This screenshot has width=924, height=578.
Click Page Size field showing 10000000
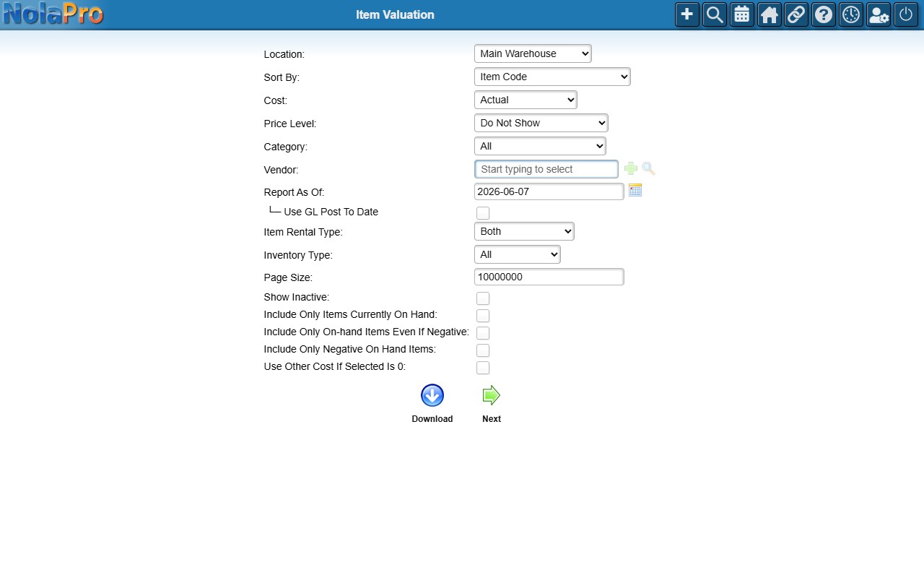(x=549, y=277)
